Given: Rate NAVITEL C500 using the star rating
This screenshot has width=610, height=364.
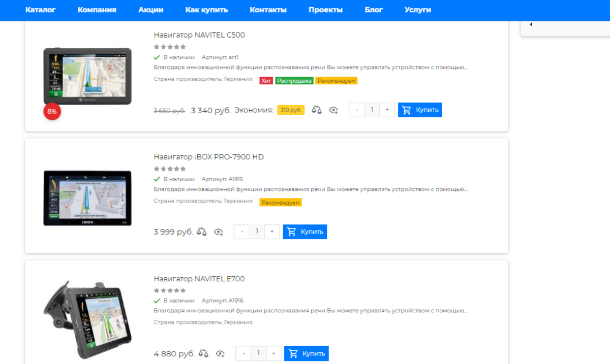Looking at the screenshot, I should (x=170, y=47).
